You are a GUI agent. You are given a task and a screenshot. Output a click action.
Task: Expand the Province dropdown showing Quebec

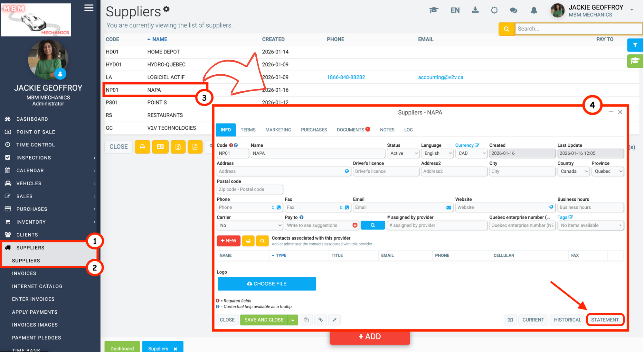pyautogui.click(x=607, y=171)
